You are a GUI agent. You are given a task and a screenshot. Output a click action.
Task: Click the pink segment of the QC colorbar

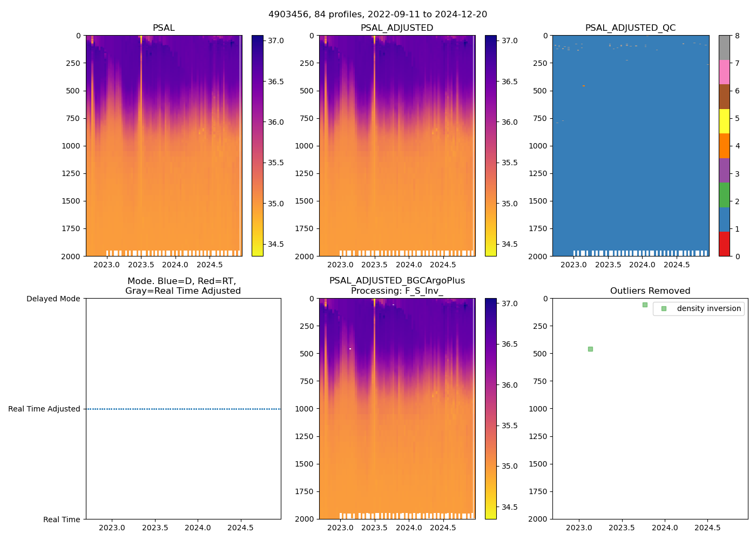point(724,72)
